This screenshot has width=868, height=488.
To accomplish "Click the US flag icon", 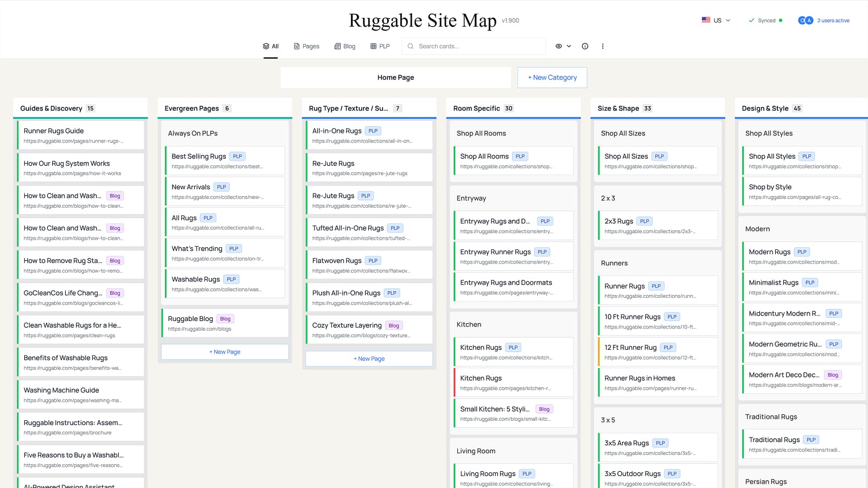I will pos(706,20).
